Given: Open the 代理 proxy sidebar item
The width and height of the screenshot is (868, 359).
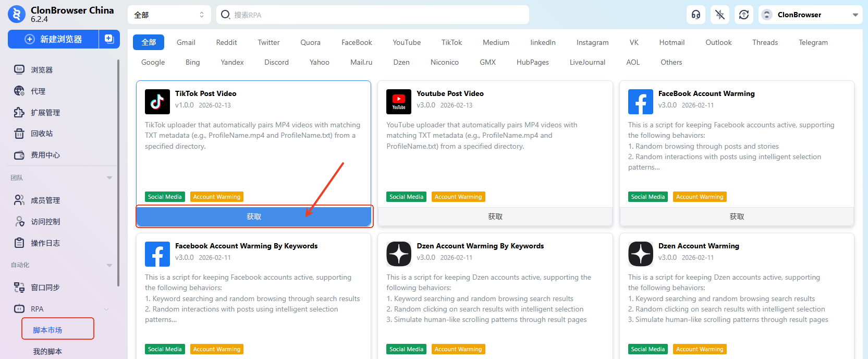Looking at the screenshot, I should tap(38, 91).
